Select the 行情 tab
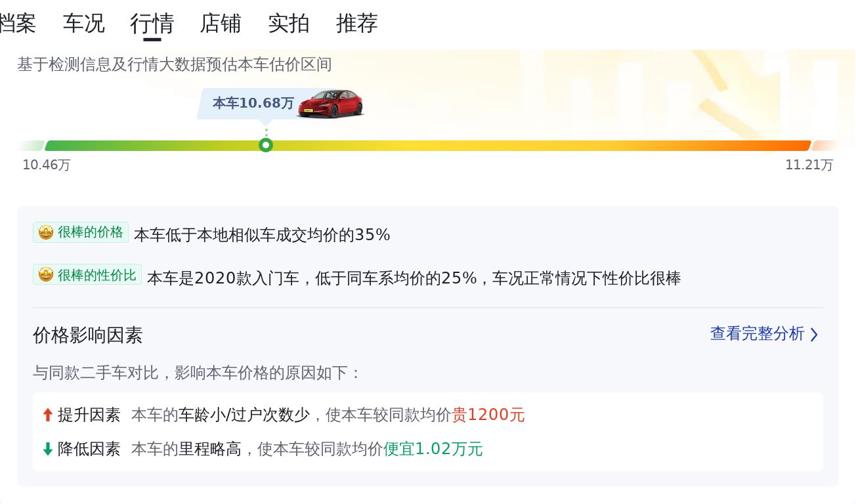Viewport: 856px width, 504px height. pyautogui.click(x=152, y=24)
